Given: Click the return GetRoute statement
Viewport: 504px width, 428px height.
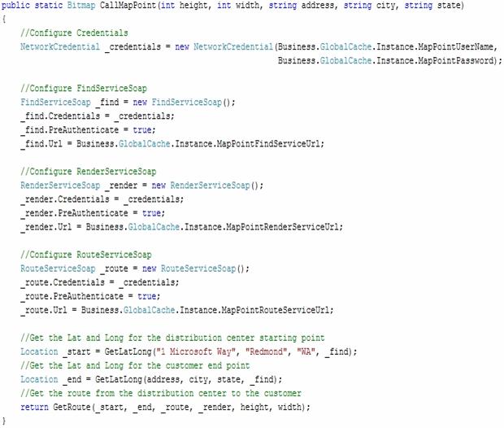Looking at the screenshot, I should tap(165, 408).
